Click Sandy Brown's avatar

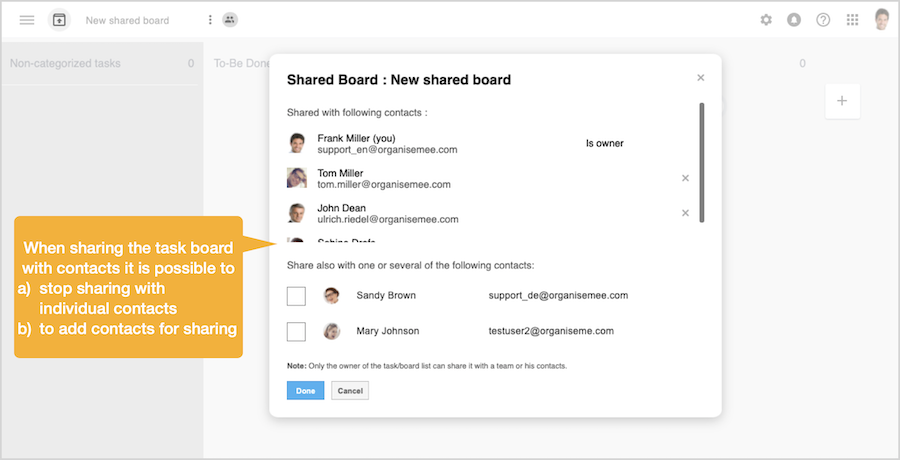coord(331,296)
